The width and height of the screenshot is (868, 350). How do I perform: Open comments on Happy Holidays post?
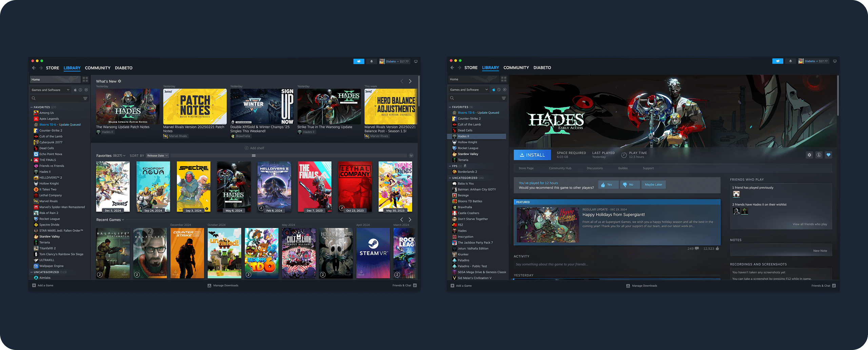(x=697, y=249)
